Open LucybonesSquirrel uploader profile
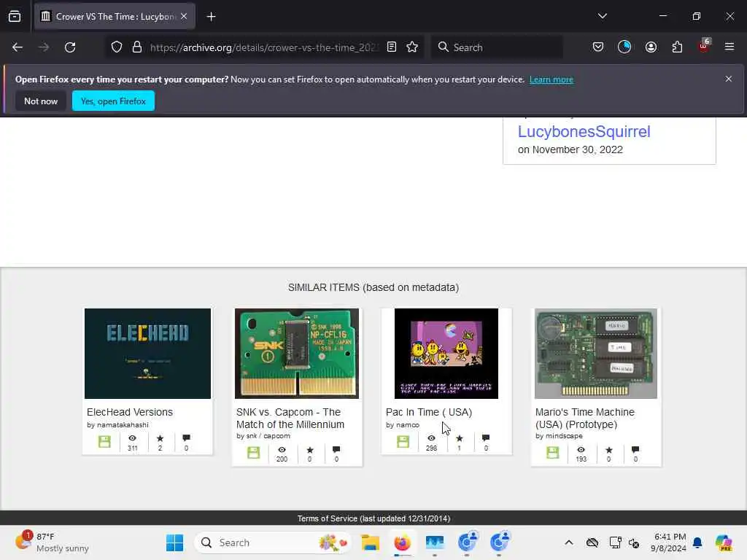747x560 pixels. (x=584, y=131)
